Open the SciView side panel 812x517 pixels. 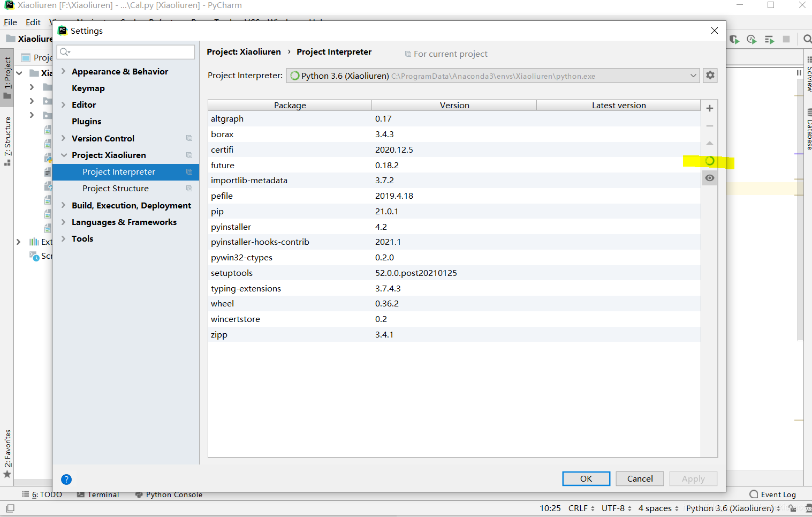809,74
